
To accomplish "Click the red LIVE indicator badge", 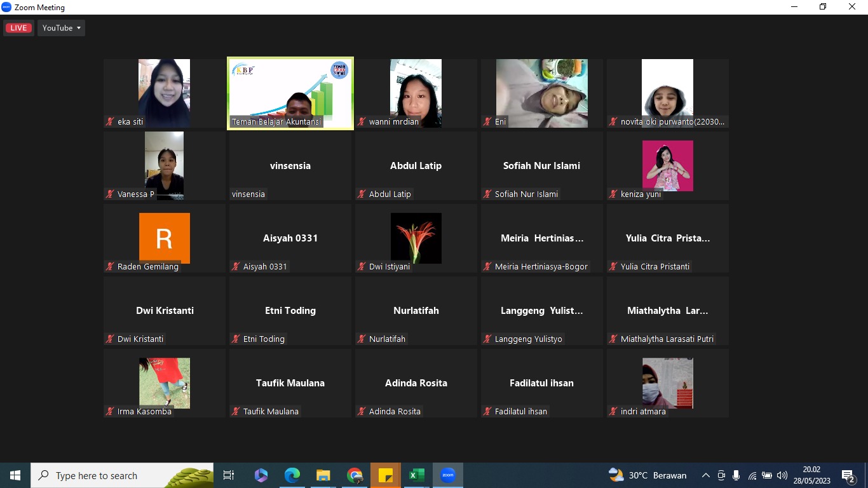I will point(18,28).
